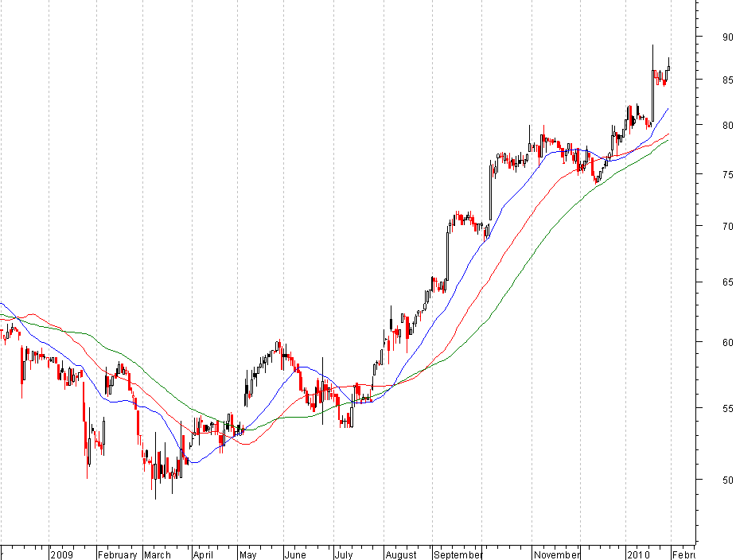Select the November month label
The image size is (736, 560).
[x=557, y=555]
